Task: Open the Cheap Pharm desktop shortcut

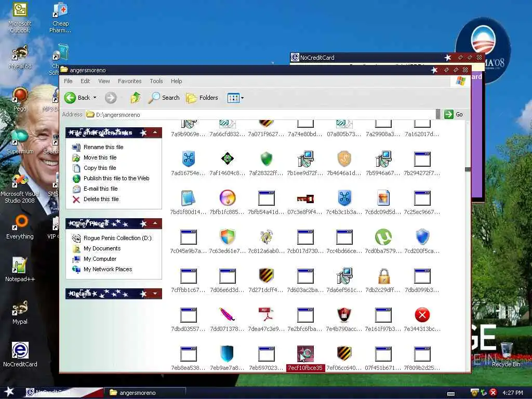Action: pos(60,18)
